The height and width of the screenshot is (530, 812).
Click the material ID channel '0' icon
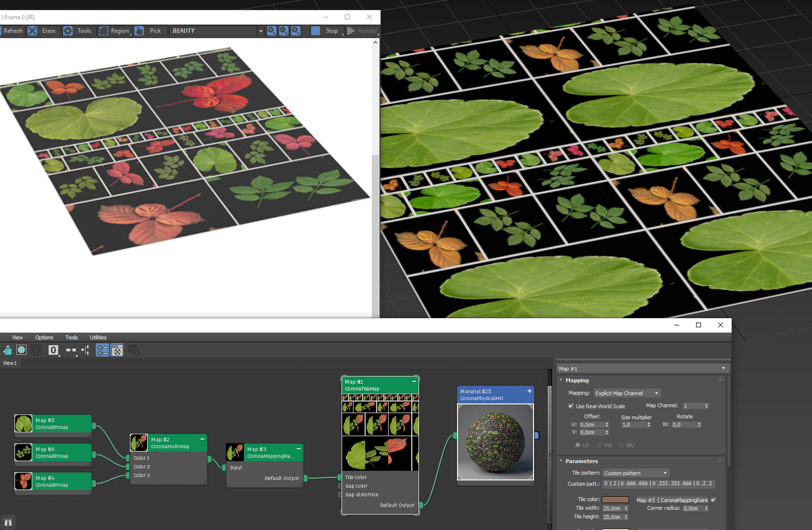pyautogui.click(x=53, y=350)
